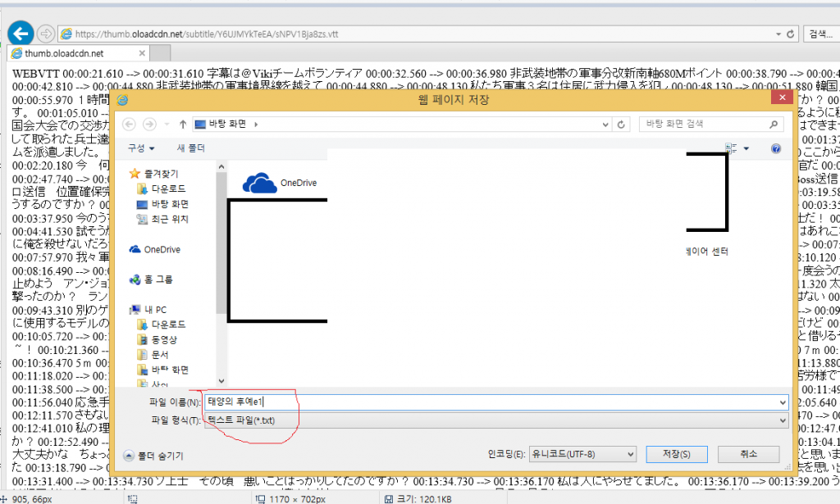840x504 pixels.
Task: Refresh the browser page
Action: tap(790, 34)
